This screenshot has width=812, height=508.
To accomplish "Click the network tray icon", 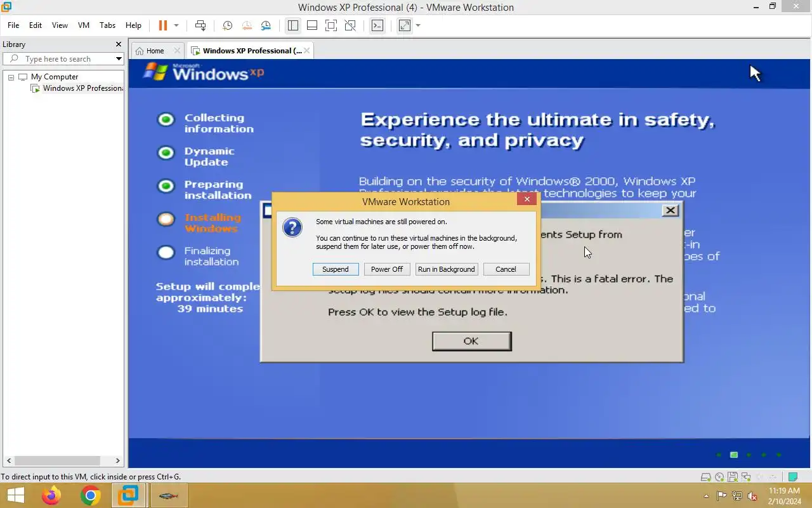I will (x=737, y=496).
